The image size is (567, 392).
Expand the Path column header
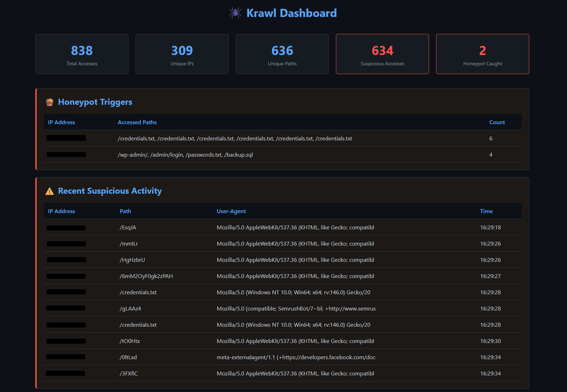pyautogui.click(x=125, y=211)
